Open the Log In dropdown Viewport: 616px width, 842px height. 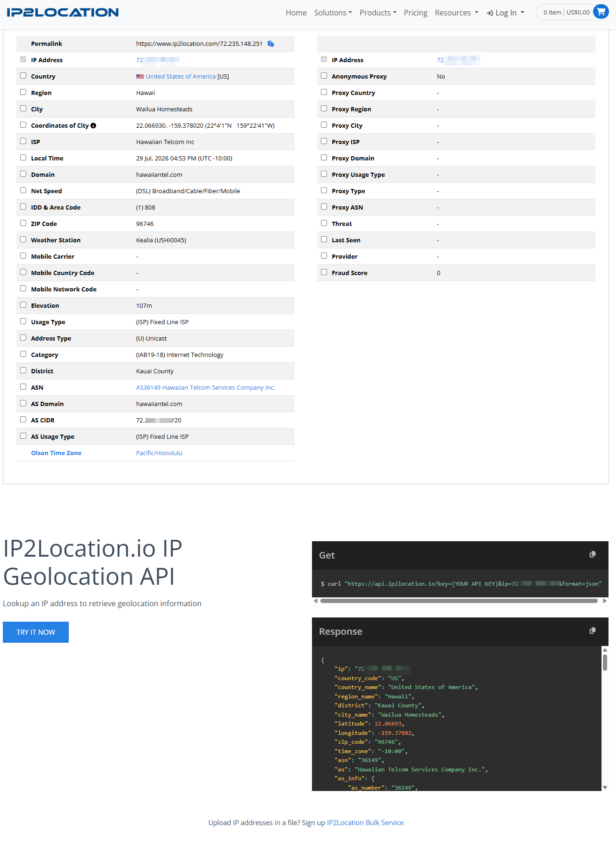505,13
